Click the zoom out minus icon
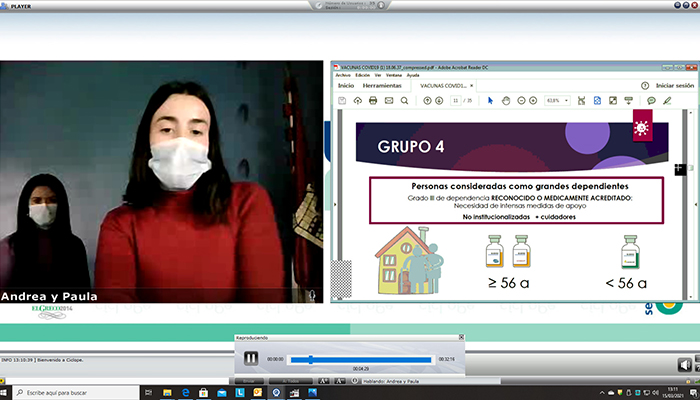 [x=521, y=101]
